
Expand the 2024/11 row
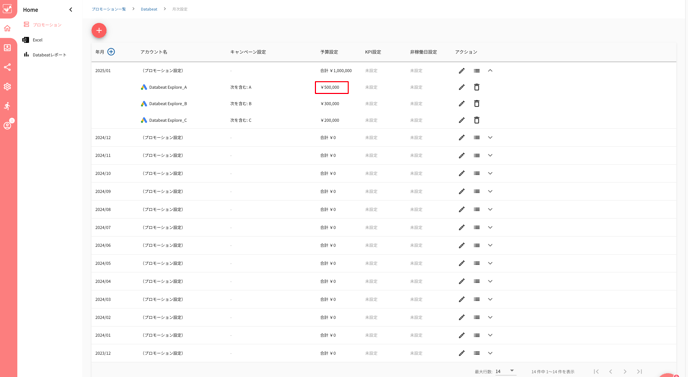(x=490, y=155)
